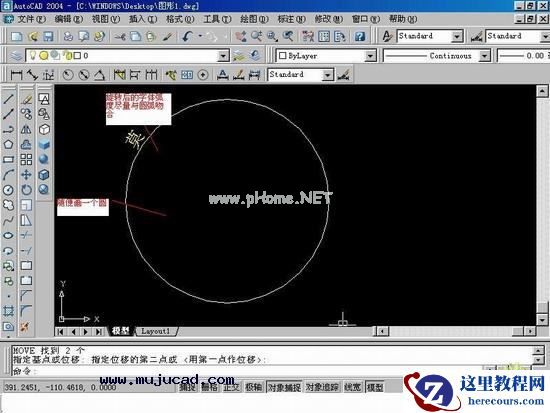Click the Save icon in toolbar
Screen dimensions: 550x413
[x=48, y=36]
